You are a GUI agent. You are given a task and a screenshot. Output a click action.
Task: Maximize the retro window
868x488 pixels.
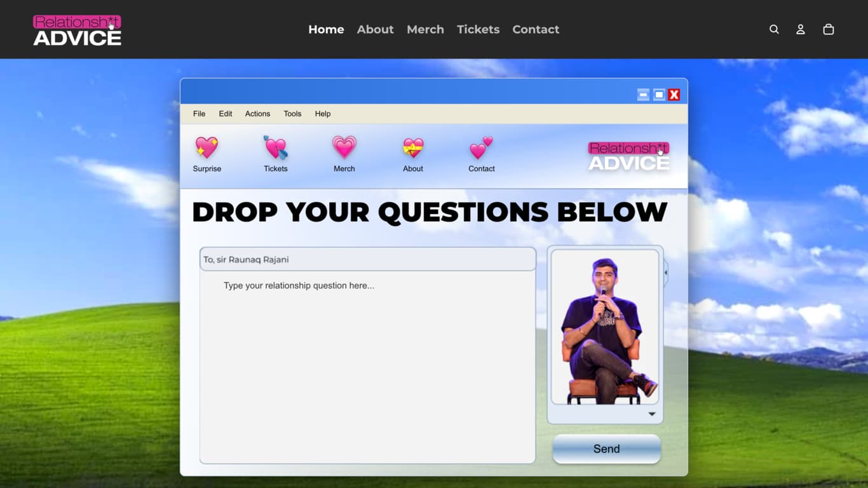click(x=660, y=95)
